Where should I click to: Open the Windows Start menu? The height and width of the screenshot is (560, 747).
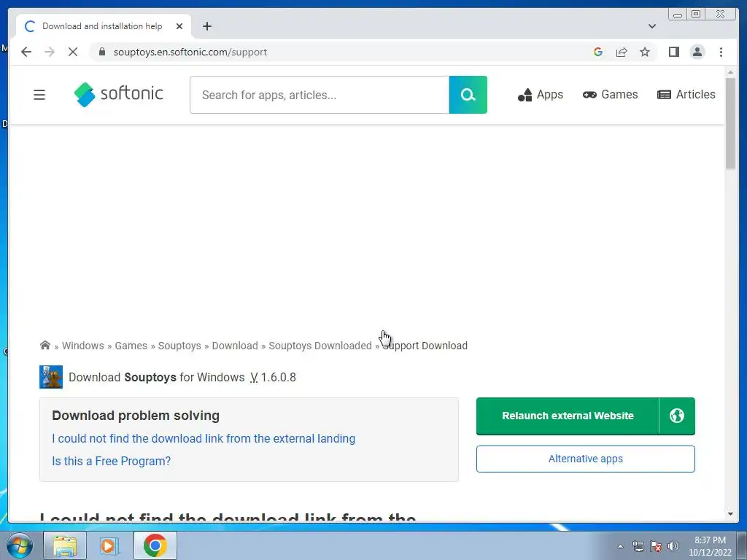click(20, 545)
